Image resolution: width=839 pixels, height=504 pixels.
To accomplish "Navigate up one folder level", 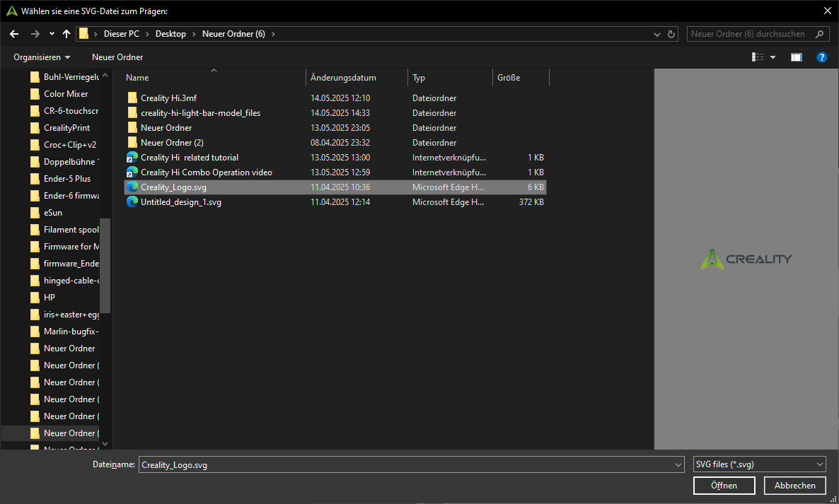I will (66, 34).
